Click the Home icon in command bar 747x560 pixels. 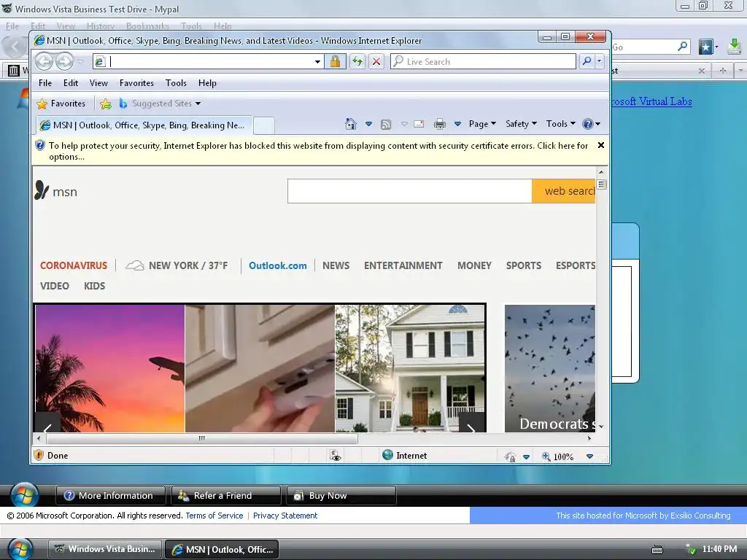351,124
